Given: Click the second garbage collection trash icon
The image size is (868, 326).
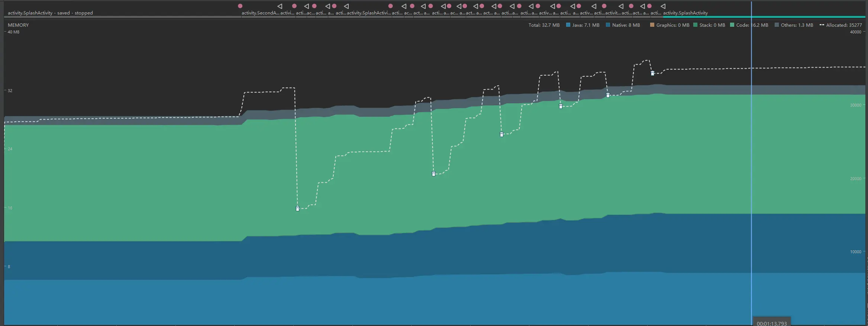Looking at the screenshot, I should tap(433, 174).
